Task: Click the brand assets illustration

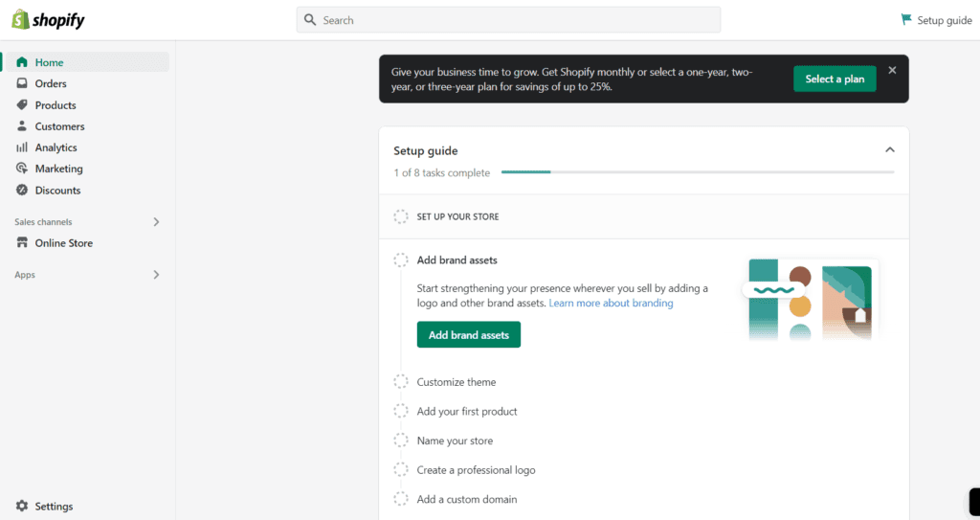Action: pos(811,300)
